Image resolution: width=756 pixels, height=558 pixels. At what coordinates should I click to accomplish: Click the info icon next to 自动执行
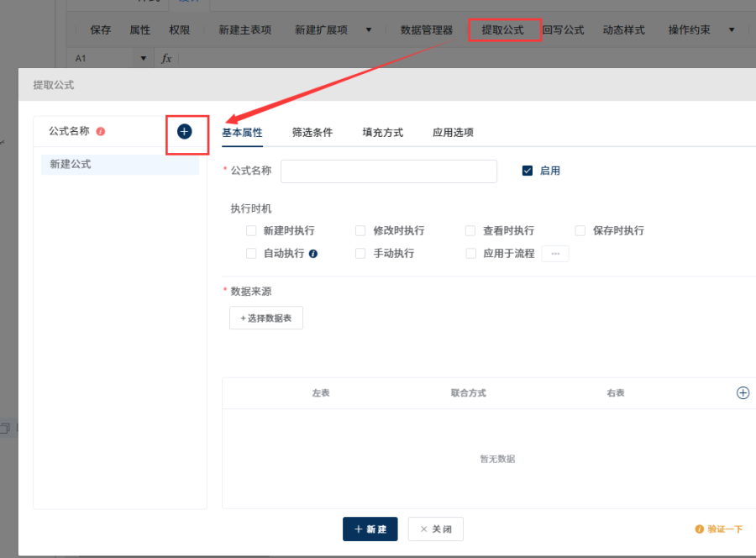coord(313,254)
